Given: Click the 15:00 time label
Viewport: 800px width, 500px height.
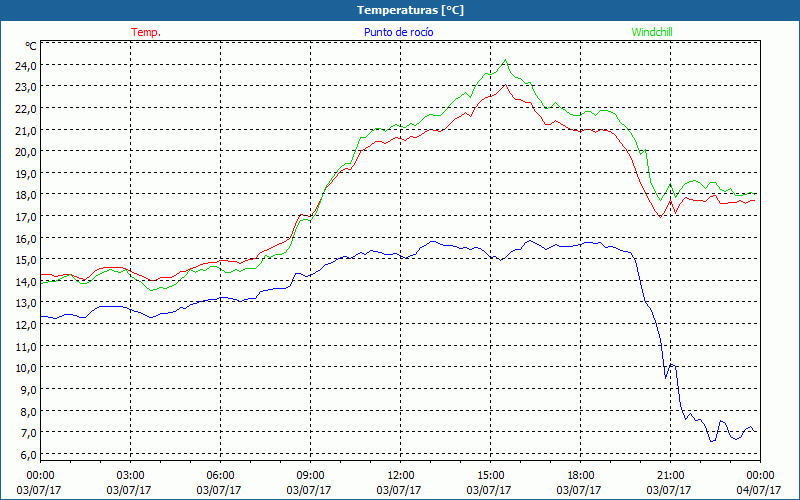Looking at the screenshot, I should tap(490, 476).
